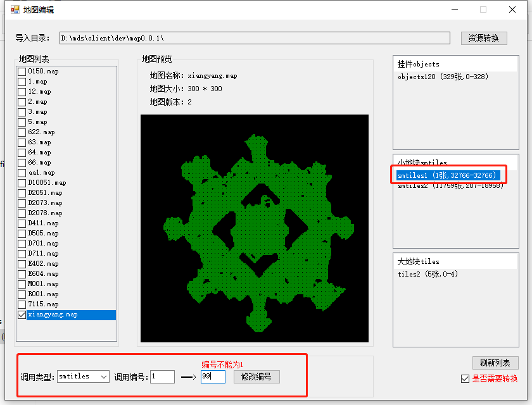Tick the checkbox for 0150.map
The image size is (532, 405).
pyautogui.click(x=22, y=72)
